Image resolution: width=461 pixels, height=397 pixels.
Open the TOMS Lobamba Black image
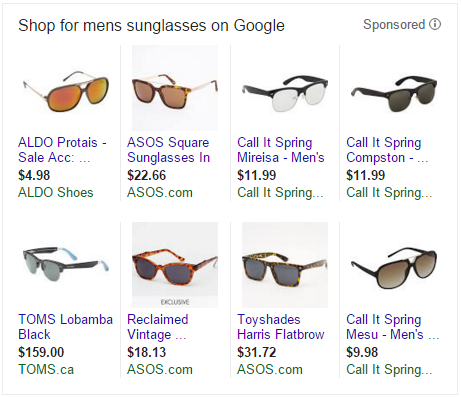[x=66, y=265]
